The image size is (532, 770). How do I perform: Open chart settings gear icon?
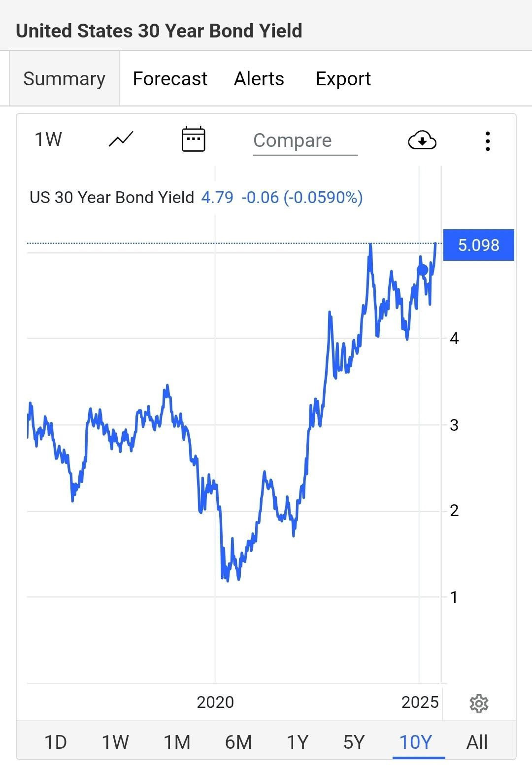(x=479, y=703)
